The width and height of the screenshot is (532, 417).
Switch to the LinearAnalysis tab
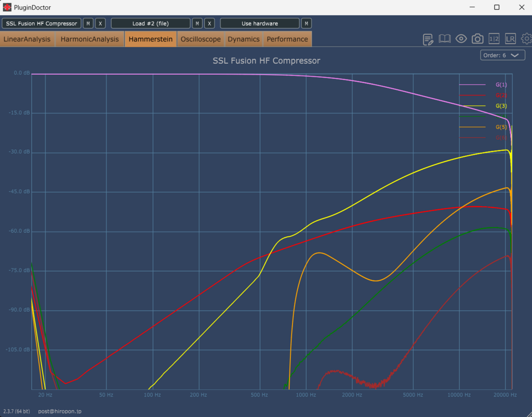(27, 39)
